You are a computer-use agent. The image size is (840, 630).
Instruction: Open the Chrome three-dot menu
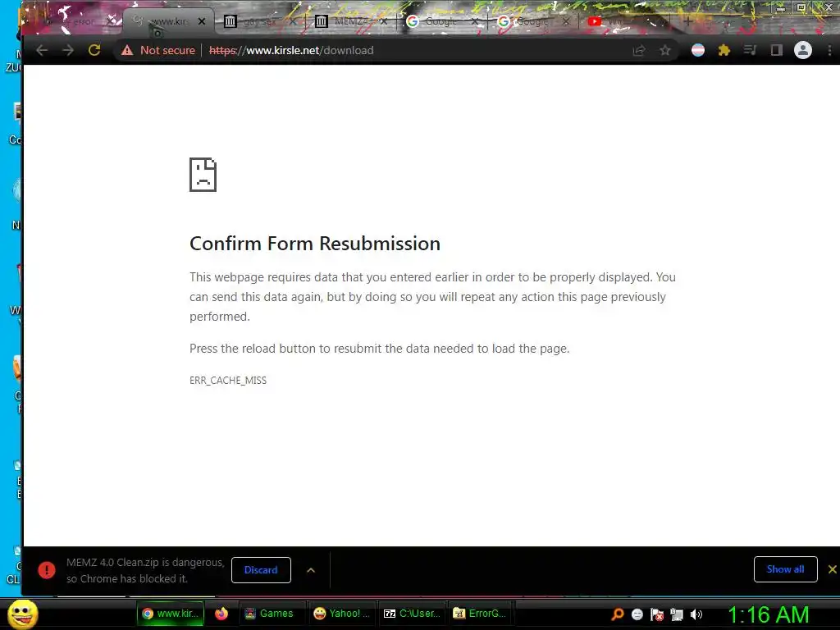pos(829,50)
